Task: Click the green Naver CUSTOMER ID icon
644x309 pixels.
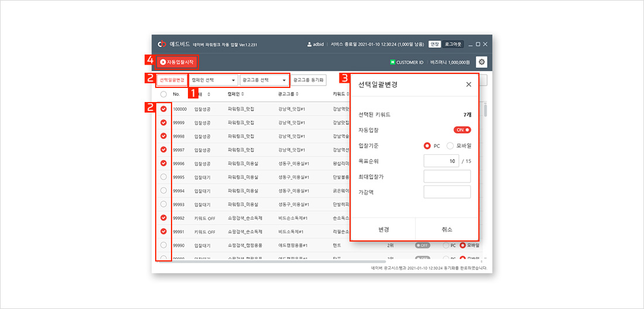Action: click(392, 63)
